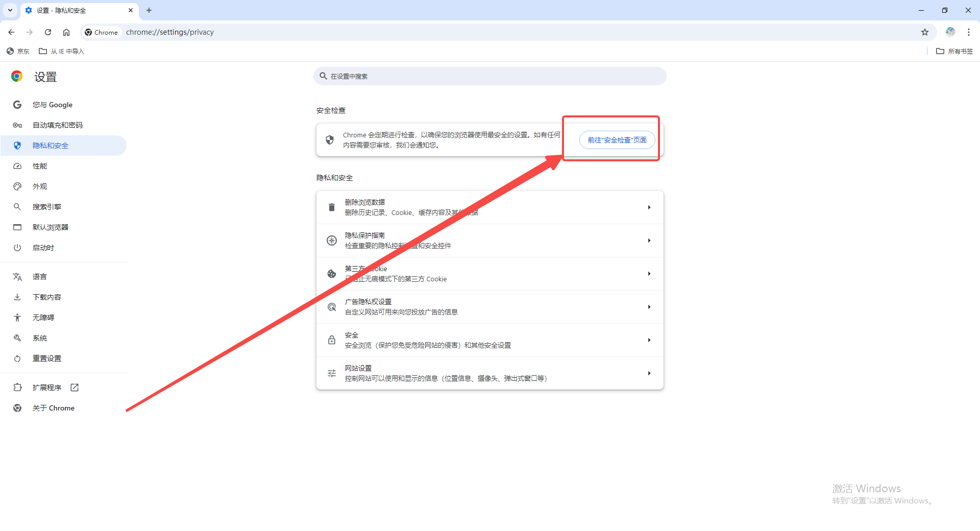Click the shield icon in 安全检查 card
The image size is (980, 531).
[330, 140]
